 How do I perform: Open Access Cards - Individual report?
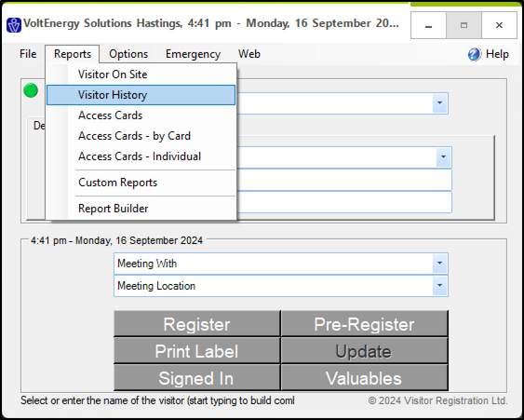tap(141, 156)
